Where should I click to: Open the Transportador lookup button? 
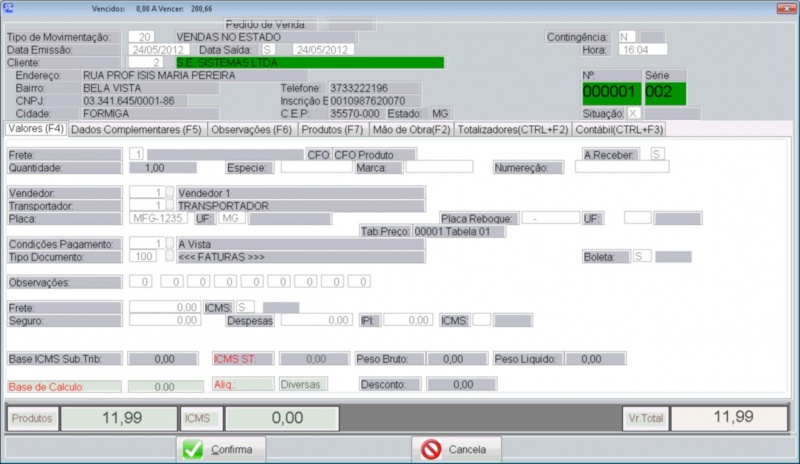[x=169, y=205]
